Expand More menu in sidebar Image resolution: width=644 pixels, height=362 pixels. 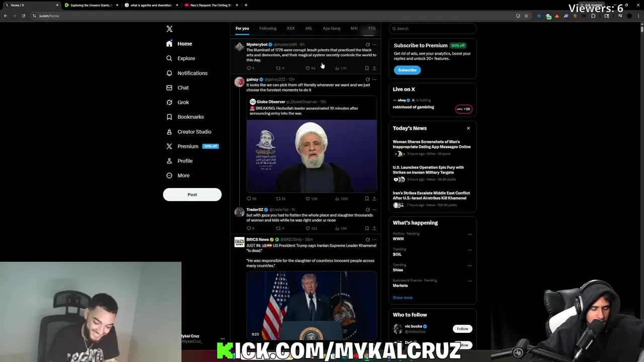click(178, 175)
